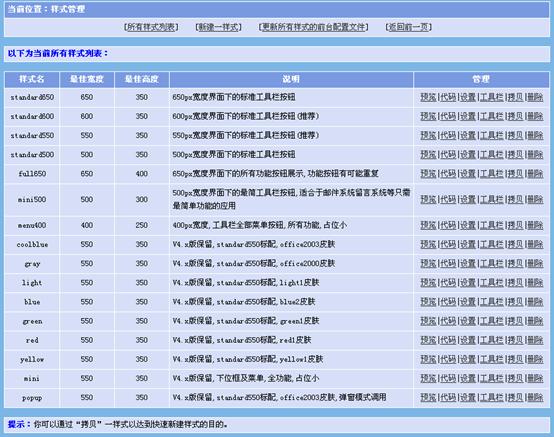This screenshot has width=554, height=437.
Task: Click 预览 for blue row
Action: [x=428, y=301]
